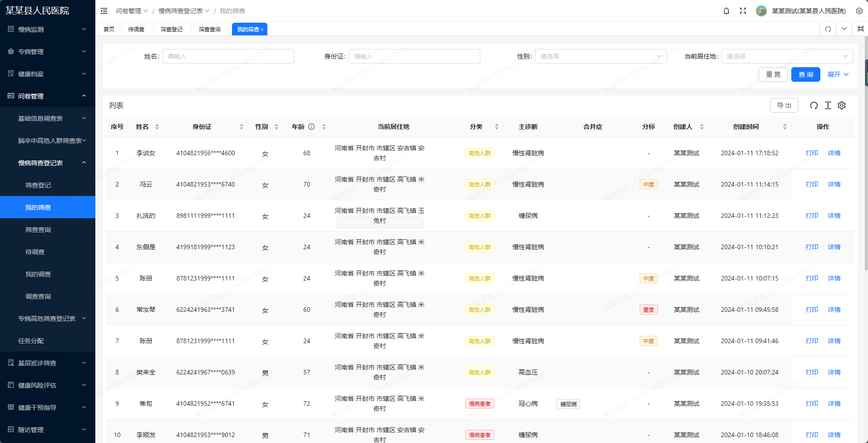Refresh current tab page icon
The width and height of the screenshot is (868, 443).
pos(828,29)
